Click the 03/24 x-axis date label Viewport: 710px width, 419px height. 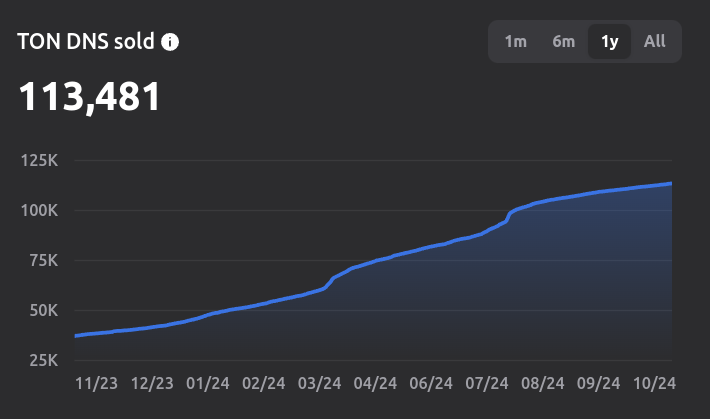[x=319, y=384]
